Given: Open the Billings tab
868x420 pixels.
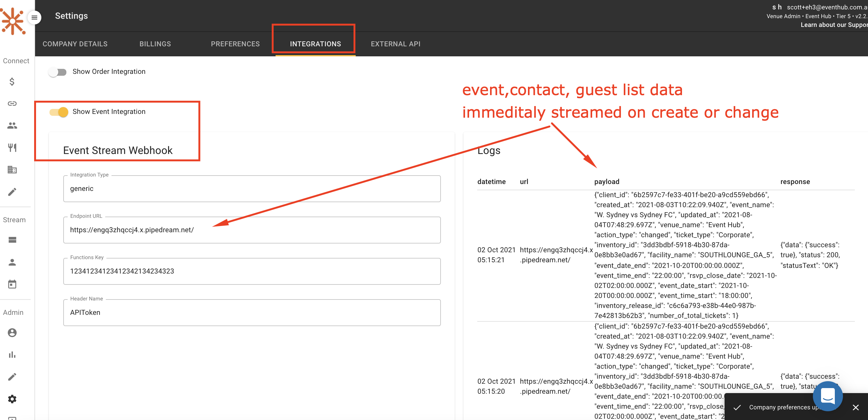Looking at the screenshot, I should 155,44.
